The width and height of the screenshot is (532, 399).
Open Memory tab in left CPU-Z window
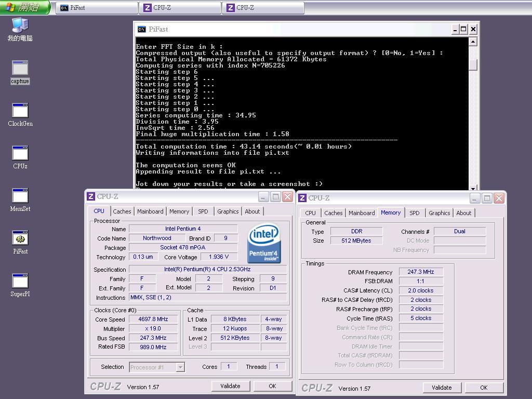coord(179,211)
